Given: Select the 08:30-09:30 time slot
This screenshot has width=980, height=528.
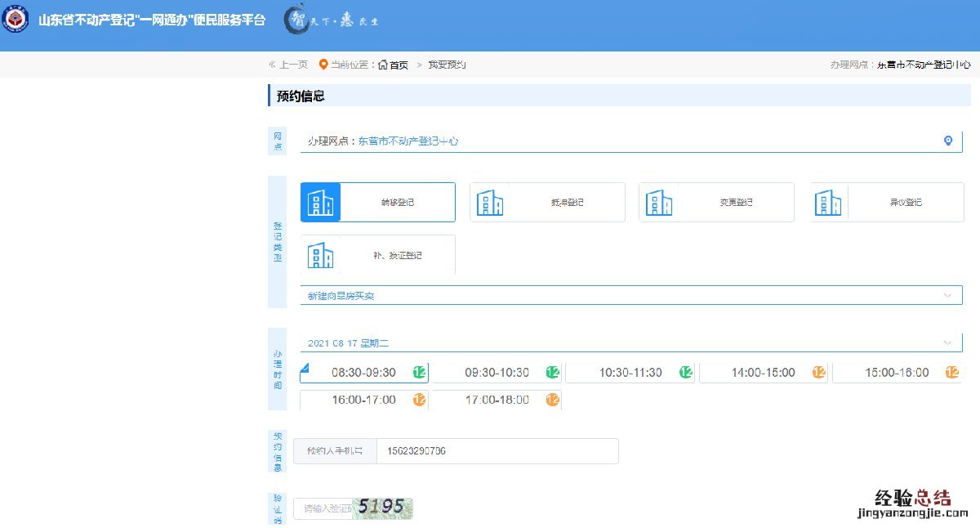Looking at the screenshot, I should tap(363, 373).
